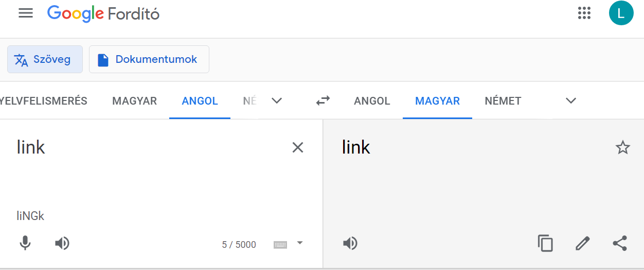Toggle the virtual keyboard input tool
Viewport: 644px width, 270px height.
pos(280,245)
